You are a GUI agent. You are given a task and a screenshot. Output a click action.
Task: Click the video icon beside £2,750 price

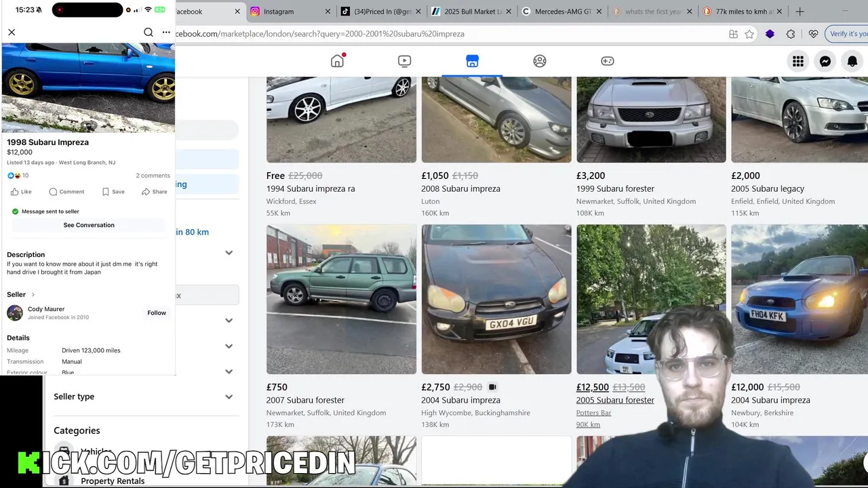(x=492, y=387)
